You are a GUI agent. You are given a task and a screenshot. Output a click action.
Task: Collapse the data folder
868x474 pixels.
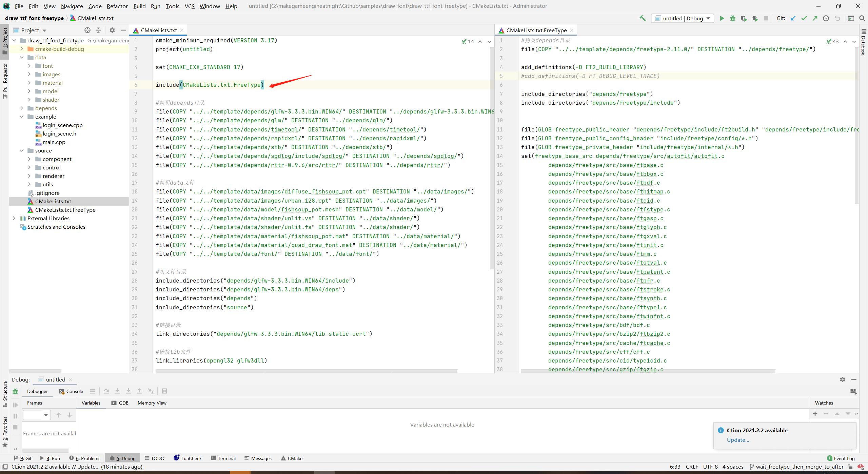[22, 57]
